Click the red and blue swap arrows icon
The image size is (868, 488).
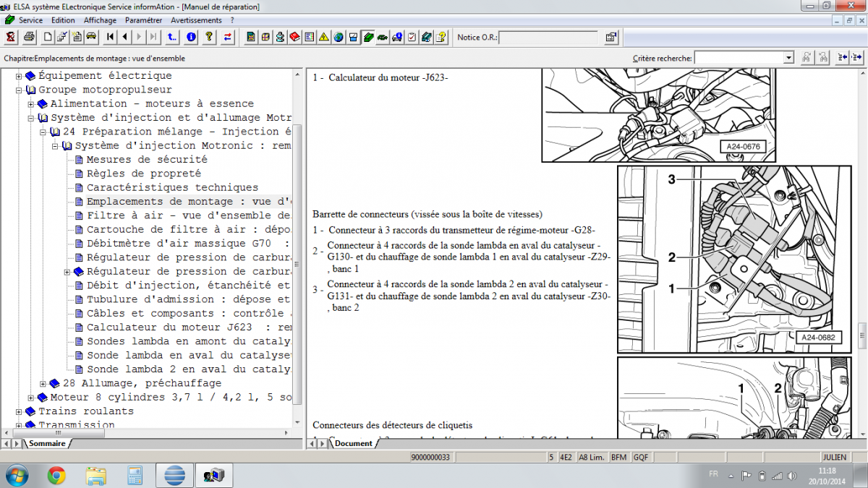pyautogui.click(x=228, y=37)
